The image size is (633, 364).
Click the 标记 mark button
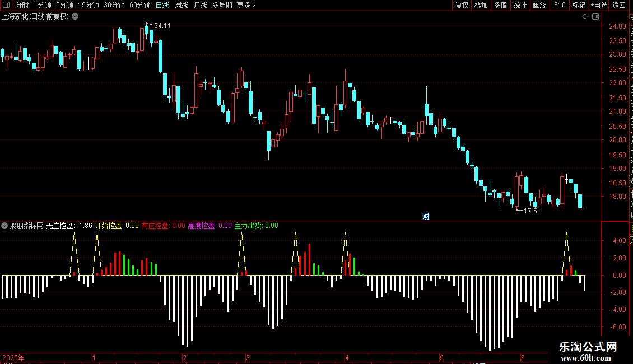point(579,5)
